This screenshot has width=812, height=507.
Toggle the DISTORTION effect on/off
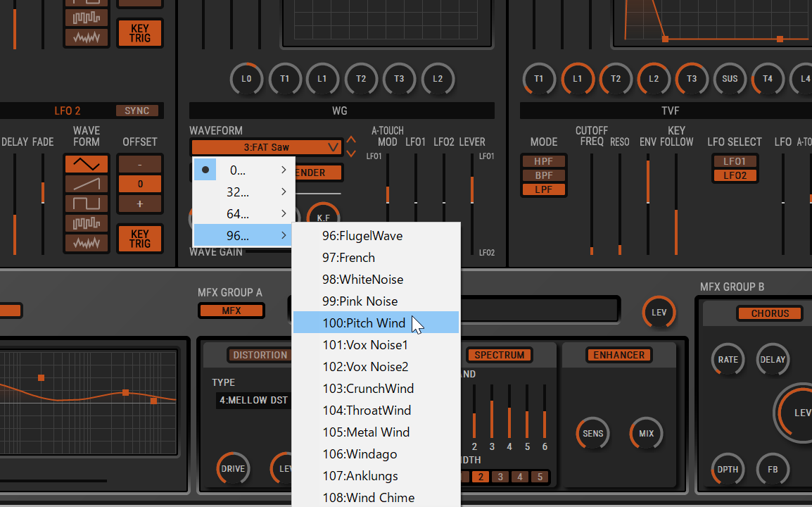260,355
